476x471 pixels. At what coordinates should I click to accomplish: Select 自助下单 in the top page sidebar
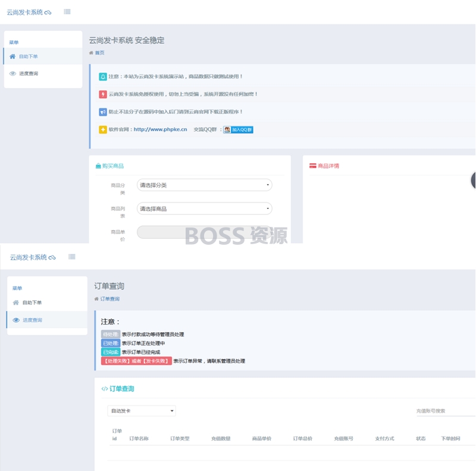[43, 56]
